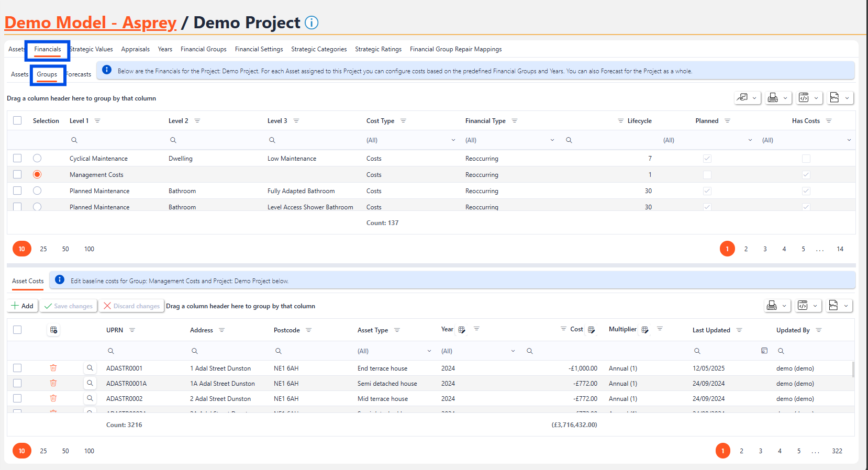Switch to the Strategic Categories tab
868x470 pixels.
319,49
